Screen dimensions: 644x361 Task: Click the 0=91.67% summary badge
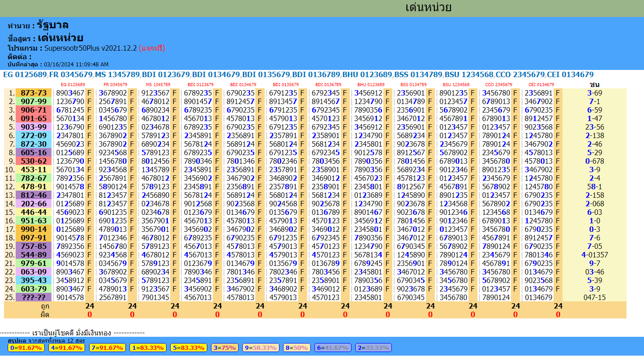click(x=26, y=348)
